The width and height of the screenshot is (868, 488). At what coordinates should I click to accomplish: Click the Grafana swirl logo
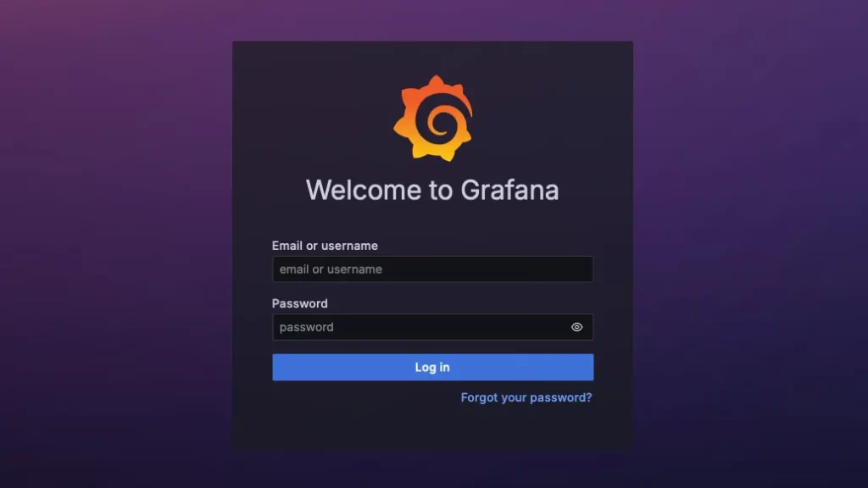point(433,119)
